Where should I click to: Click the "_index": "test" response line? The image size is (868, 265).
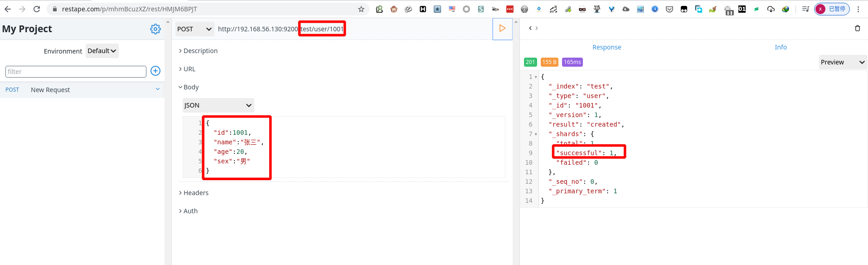(581, 86)
